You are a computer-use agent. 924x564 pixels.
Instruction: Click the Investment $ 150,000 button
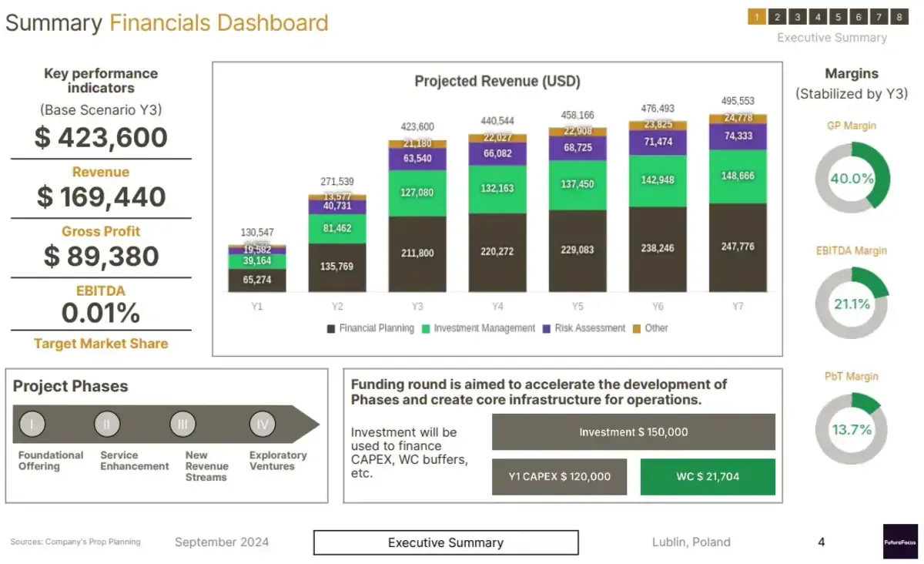(x=633, y=432)
